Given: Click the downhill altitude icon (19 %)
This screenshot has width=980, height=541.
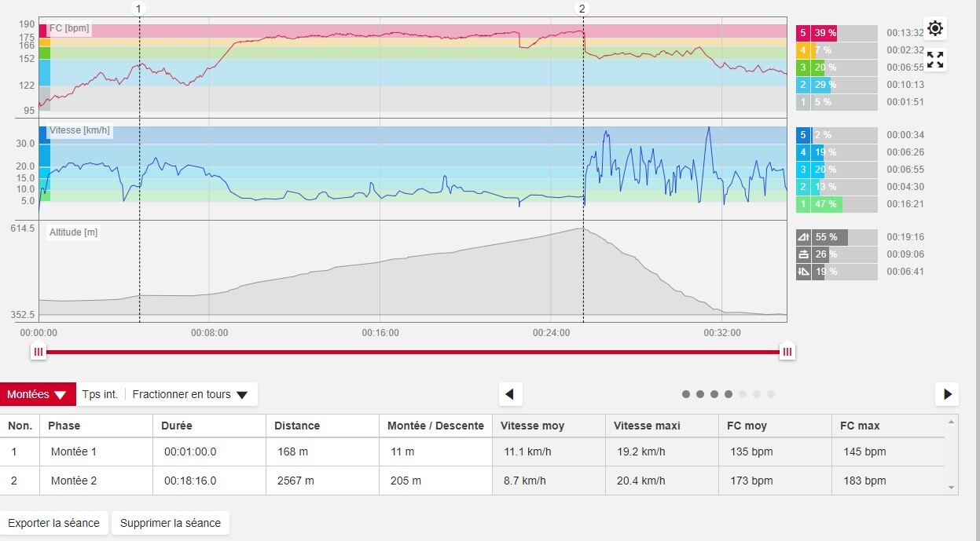Looking at the screenshot, I should click(803, 272).
